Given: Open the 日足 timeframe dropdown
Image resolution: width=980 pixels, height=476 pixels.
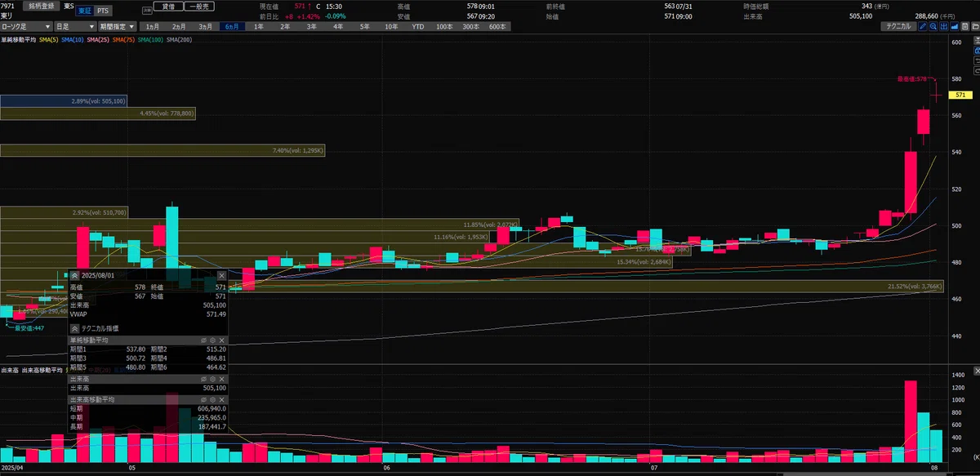Looking at the screenshot, I should pyautogui.click(x=75, y=26).
